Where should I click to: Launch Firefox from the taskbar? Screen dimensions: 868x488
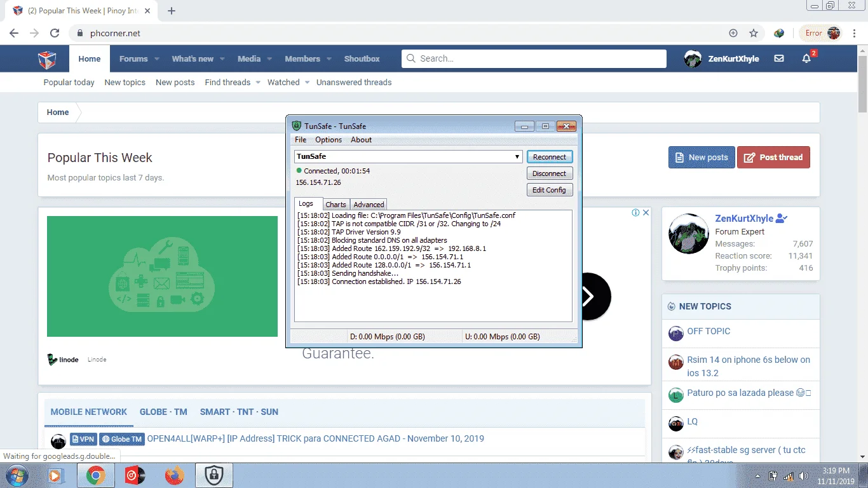pos(173,475)
